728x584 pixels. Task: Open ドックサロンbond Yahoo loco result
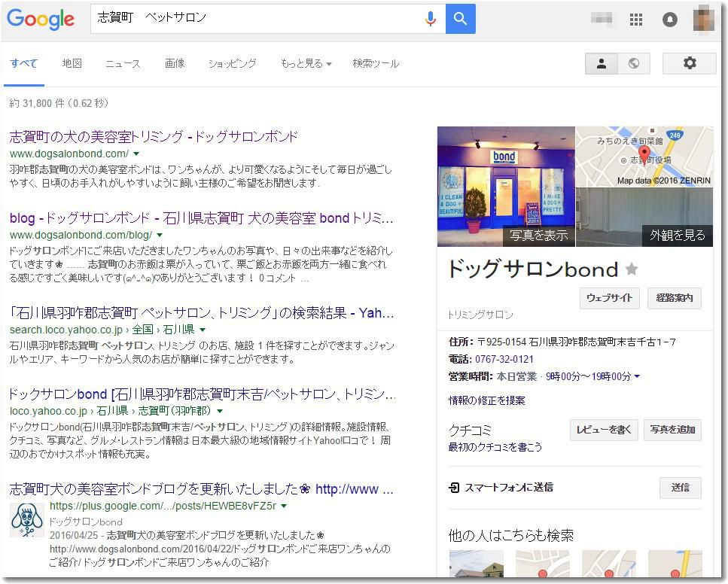[x=203, y=394]
